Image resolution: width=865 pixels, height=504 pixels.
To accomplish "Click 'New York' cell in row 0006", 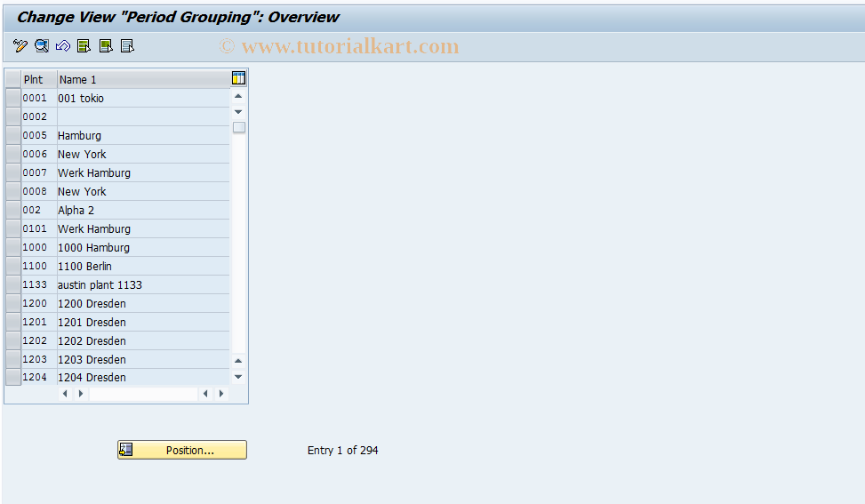I will click(x=143, y=155).
